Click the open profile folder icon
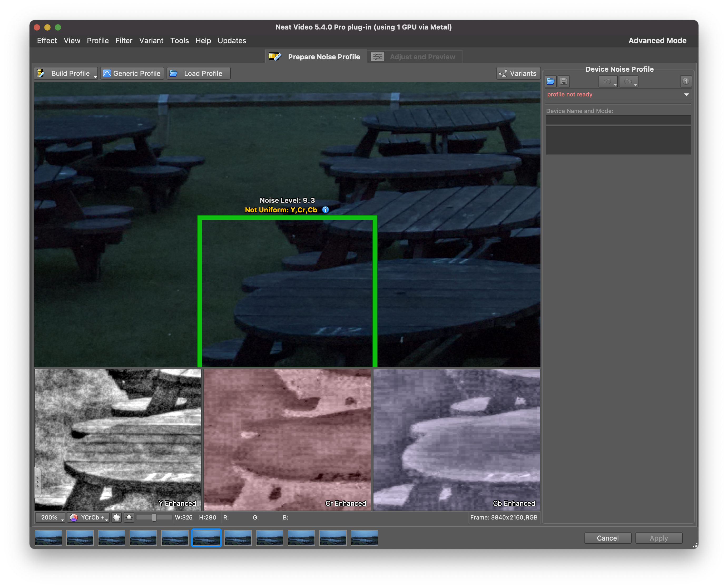The image size is (728, 588). (550, 81)
